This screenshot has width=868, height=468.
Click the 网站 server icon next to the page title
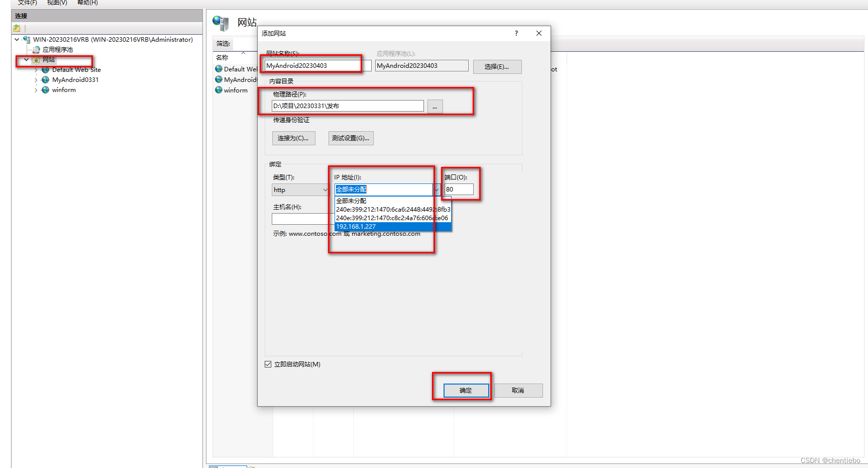coord(221,23)
